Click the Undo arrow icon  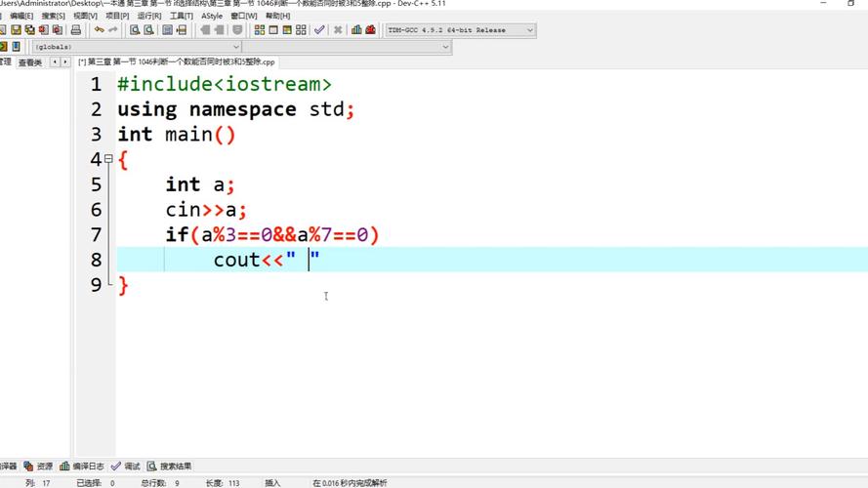point(99,30)
